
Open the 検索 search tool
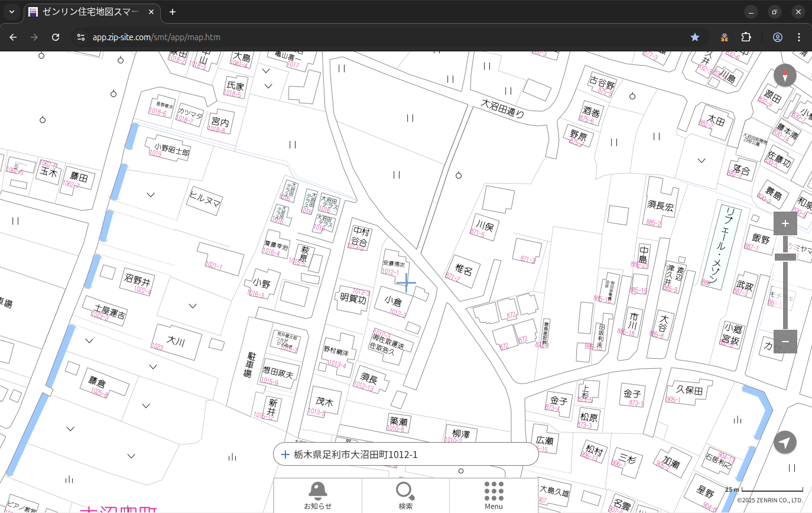(x=405, y=495)
